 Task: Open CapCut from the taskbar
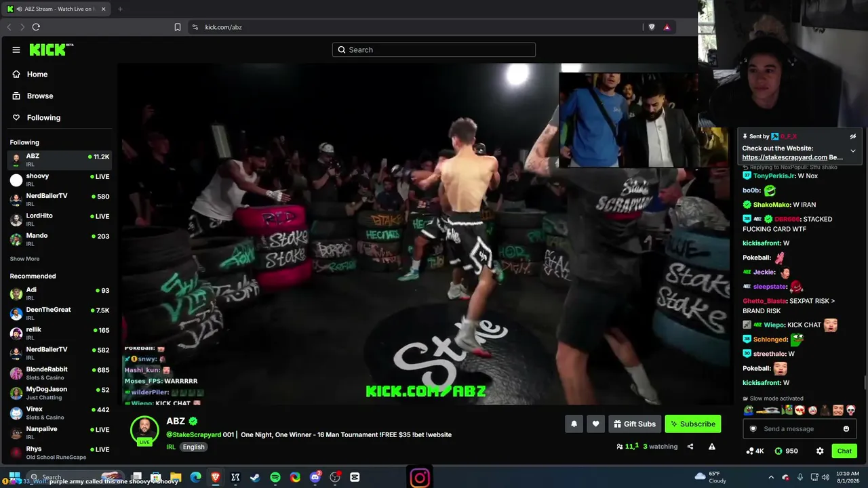[x=355, y=477]
